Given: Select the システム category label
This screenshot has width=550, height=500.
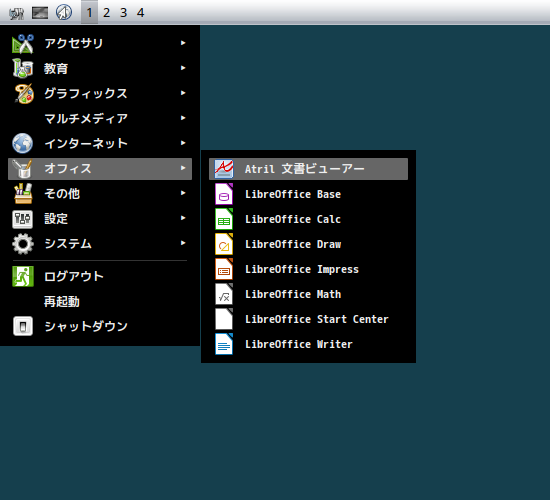Looking at the screenshot, I should tap(68, 244).
